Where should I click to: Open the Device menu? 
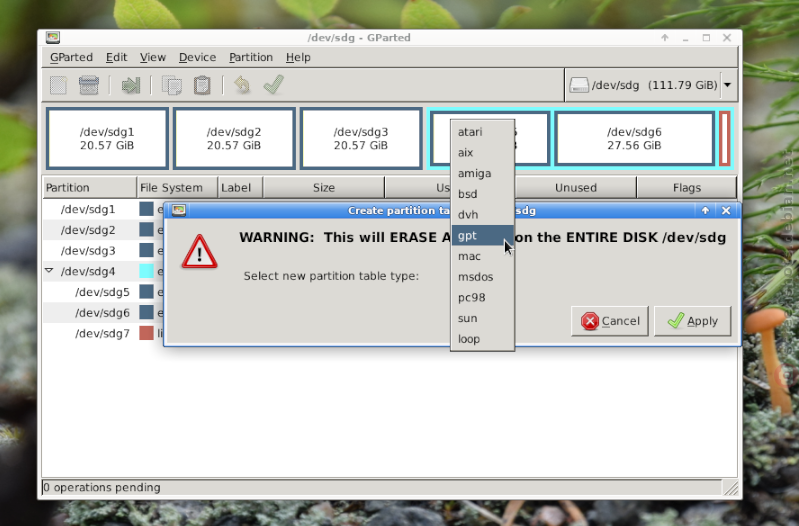[197, 57]
